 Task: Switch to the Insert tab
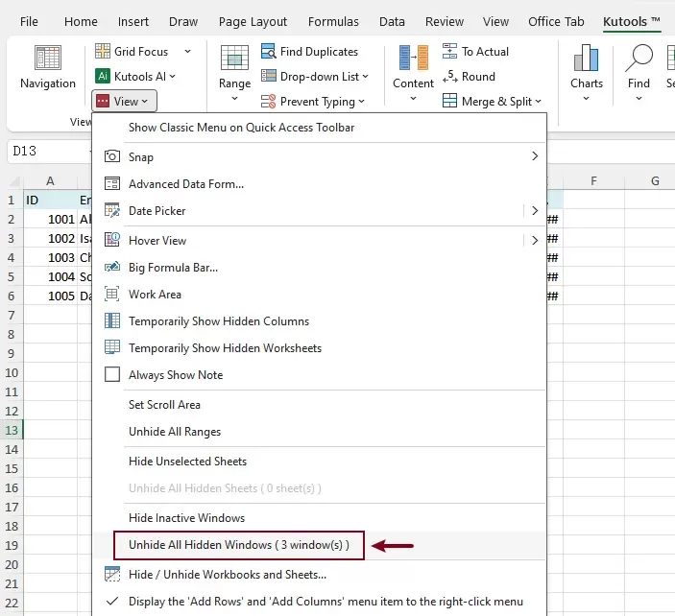(x=133, y=21)
